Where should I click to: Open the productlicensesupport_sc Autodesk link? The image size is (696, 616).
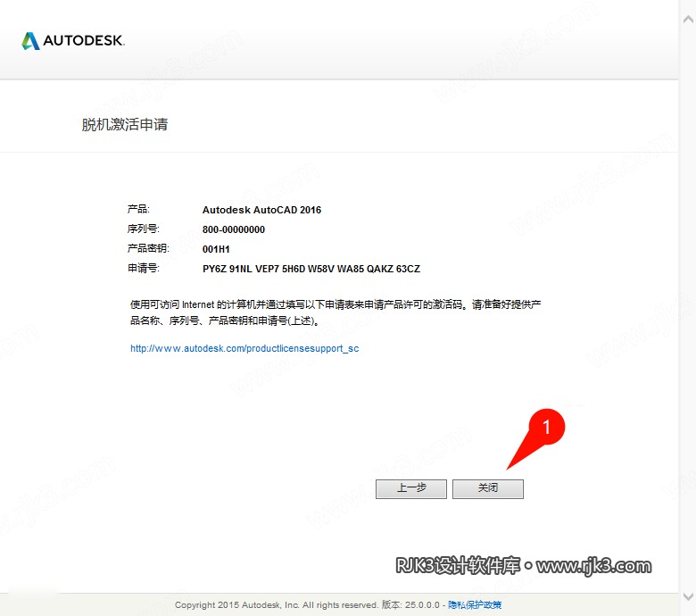(244, 349)
